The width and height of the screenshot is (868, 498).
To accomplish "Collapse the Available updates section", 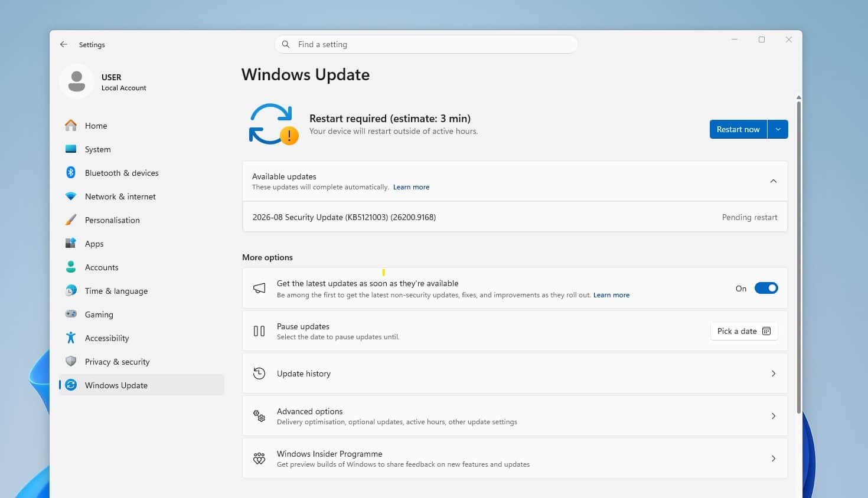I will pos(774,181).
